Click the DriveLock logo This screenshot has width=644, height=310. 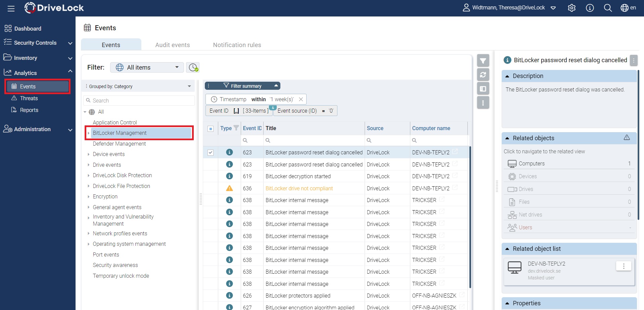(x=54, y=8)
